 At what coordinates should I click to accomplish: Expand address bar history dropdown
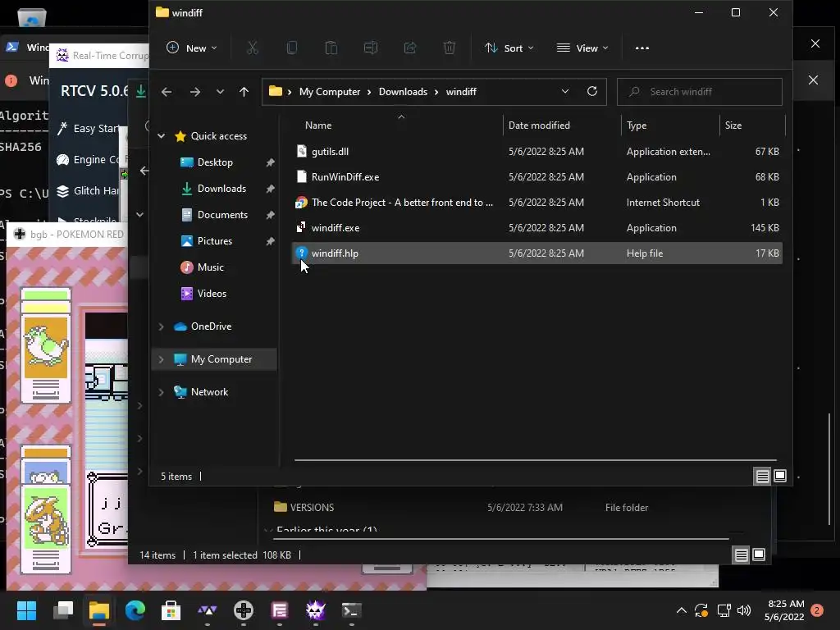(x=564, y=92)
